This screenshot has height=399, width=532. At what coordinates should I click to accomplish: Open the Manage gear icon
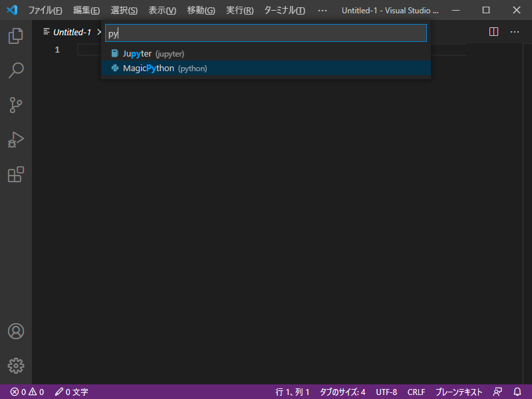click(x=15, y=366)
